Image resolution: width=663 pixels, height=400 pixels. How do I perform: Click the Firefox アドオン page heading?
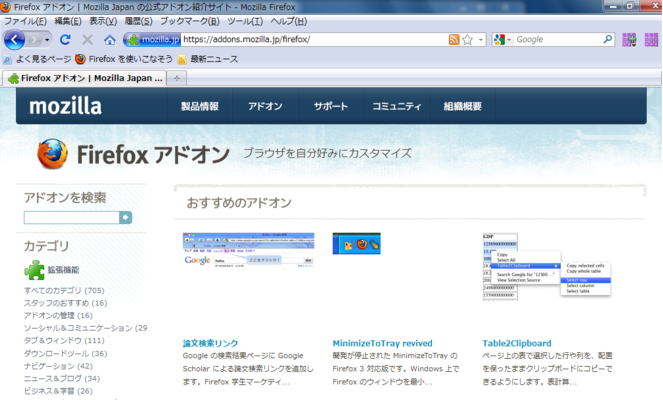[153, 154]
